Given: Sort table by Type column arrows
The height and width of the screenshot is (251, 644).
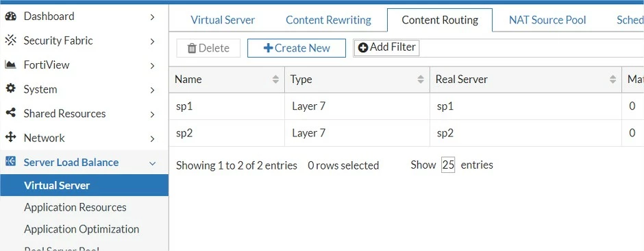Looking at the screenshot, I should point(421,80).
